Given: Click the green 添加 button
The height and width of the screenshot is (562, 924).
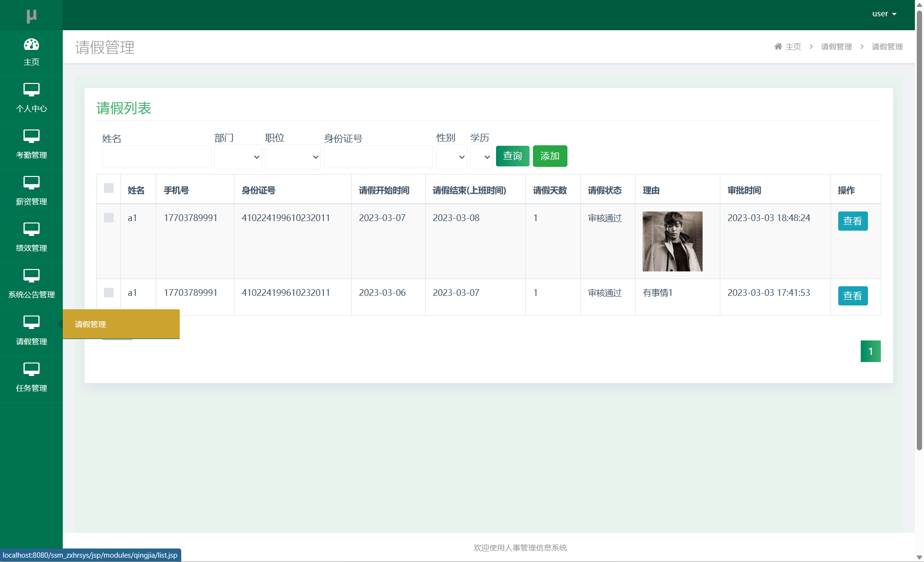Looking at the screenshot, I should 550,156.
